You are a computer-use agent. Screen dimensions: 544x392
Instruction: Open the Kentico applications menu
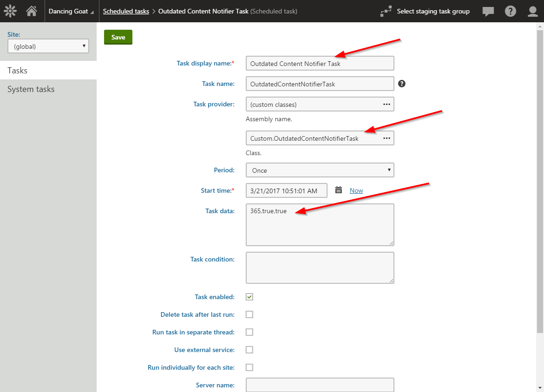[x=10, y=11]
